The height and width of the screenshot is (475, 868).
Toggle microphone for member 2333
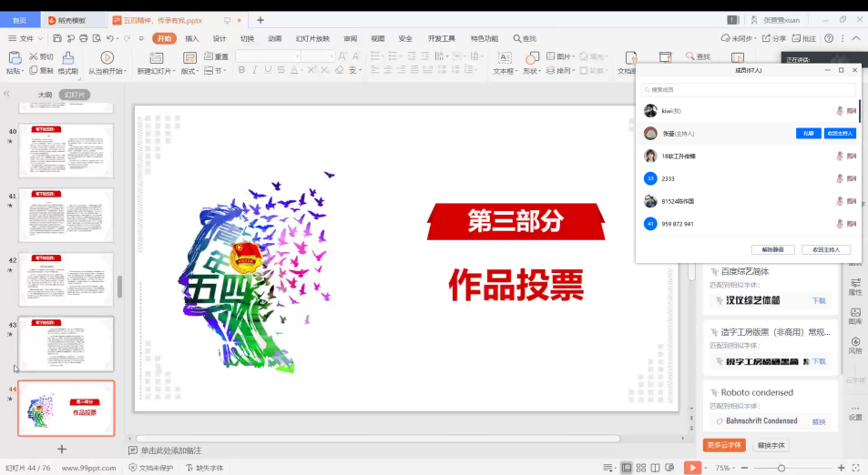pos(839,178)
